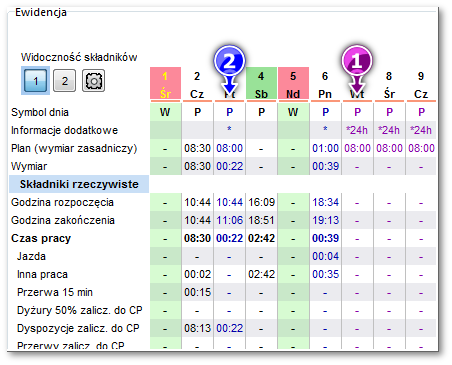Click symbol P for day 2 Cz

point(197,112)
